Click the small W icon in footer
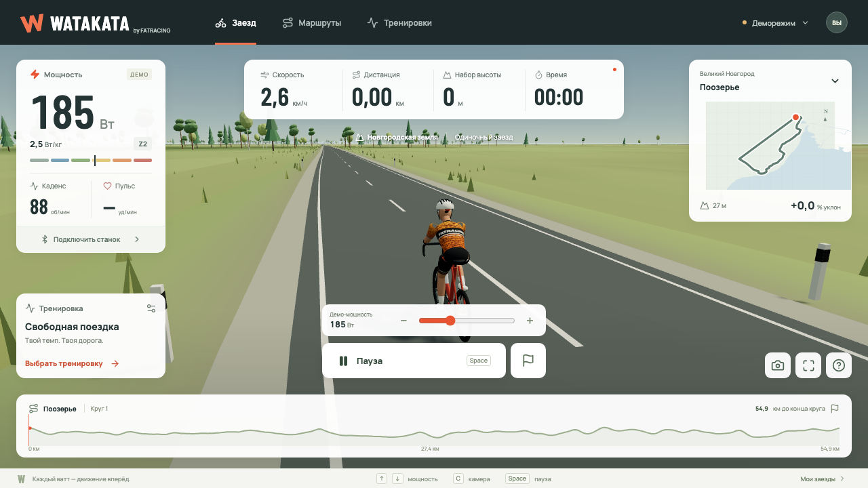Screen dimensions: 868x488 pyautogui.click(x=21, y=479)
